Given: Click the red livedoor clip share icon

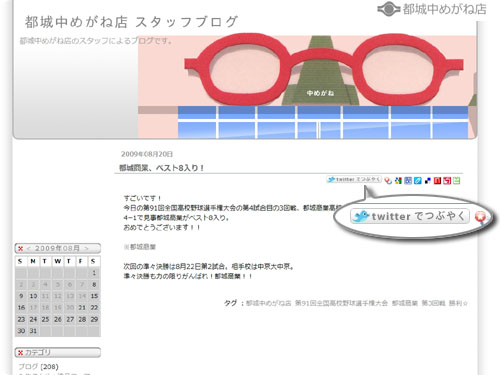Looking at the screenshot, I should (x=437, y=181).
